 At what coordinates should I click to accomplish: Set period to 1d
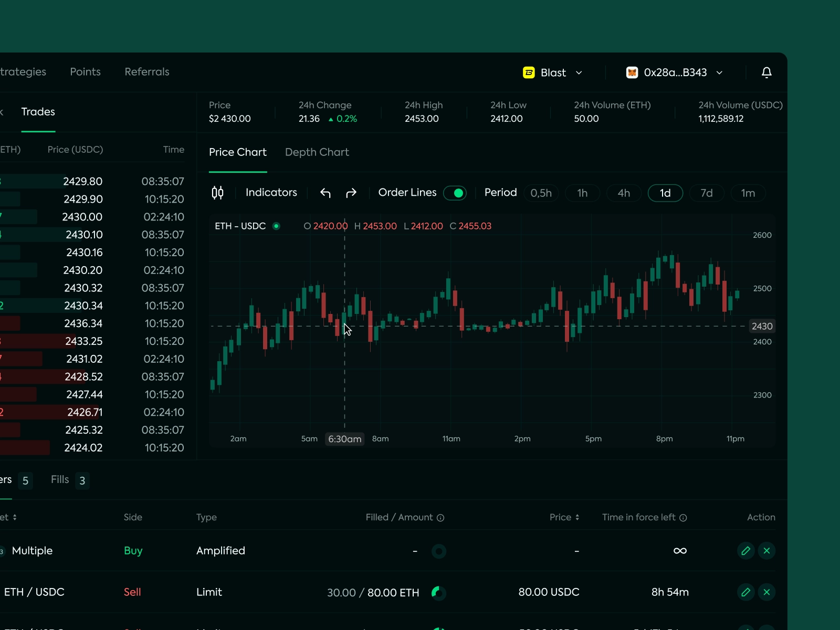[665, 193]
